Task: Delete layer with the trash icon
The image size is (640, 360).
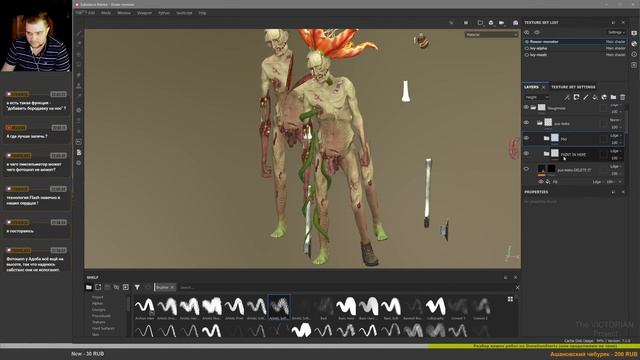Action: click(622, 97)
